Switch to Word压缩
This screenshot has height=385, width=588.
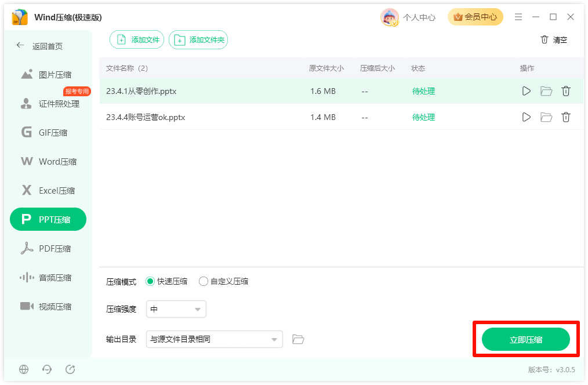pos(48,162)
